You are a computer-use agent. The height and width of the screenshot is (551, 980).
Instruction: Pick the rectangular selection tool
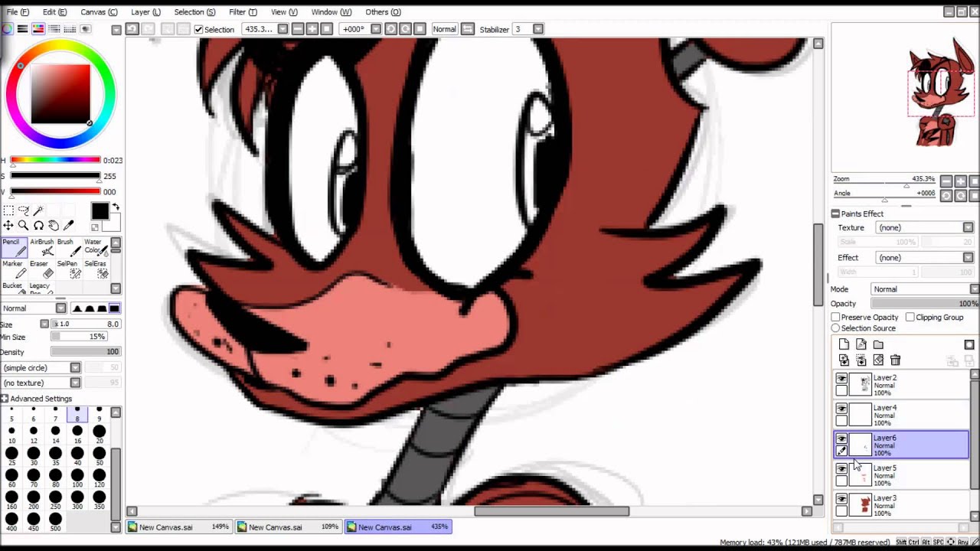tap(8, 210)
